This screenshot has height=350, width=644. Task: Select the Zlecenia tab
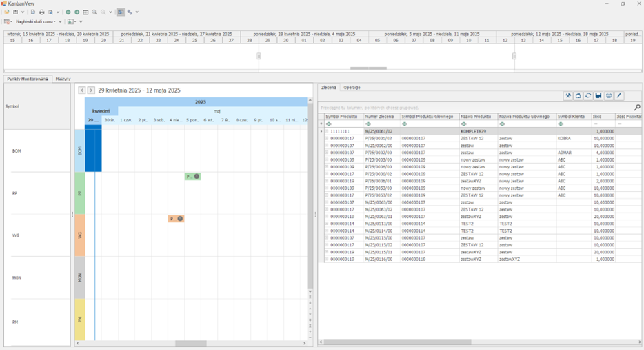tap(329, 88)
